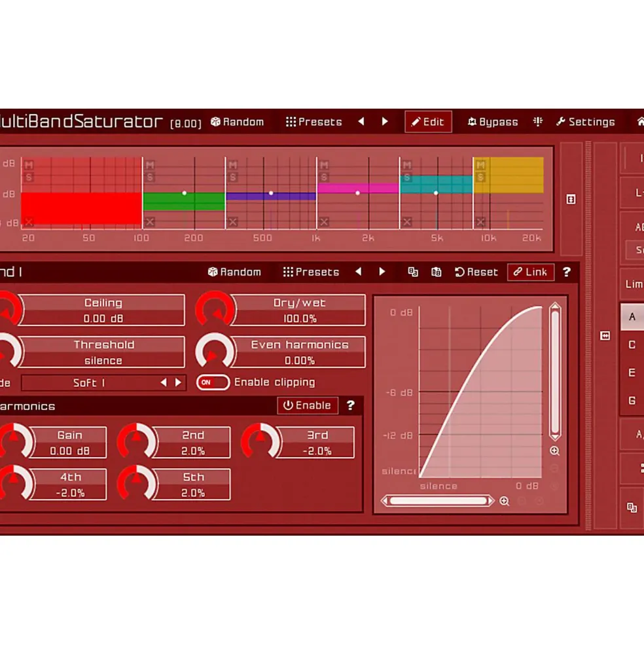Delete the pink band with X
The image size is (644, 645).
click(324, 222)
